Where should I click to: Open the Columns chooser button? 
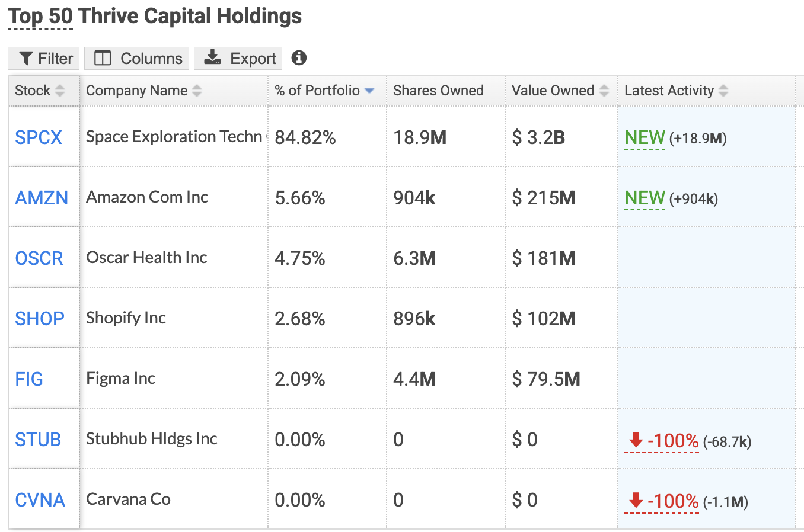[137, 58]
